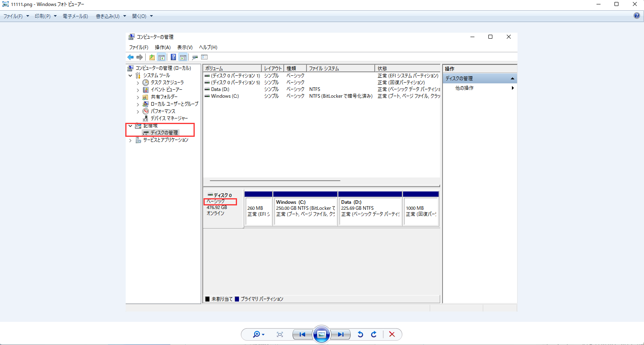Image resolution: width=644 pixels, height=345 pixels.
Task: Click the イベント ビューアー icon
Action: point(146,90)
